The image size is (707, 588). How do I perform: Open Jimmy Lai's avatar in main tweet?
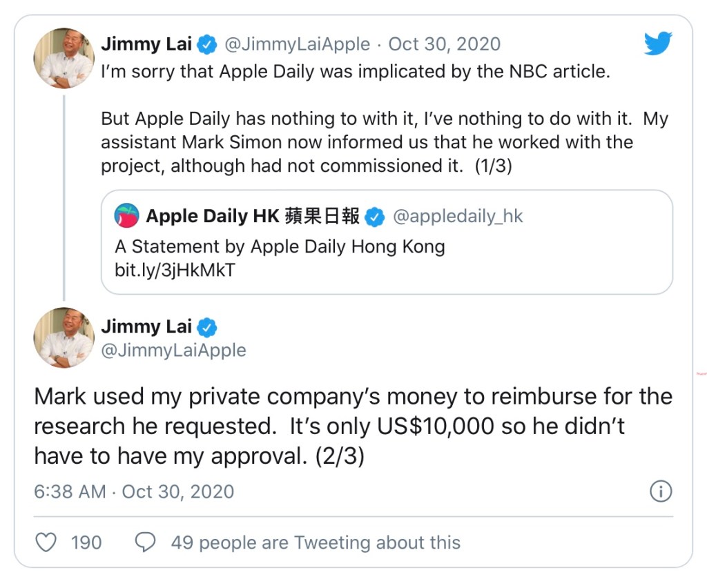(x=64, y=337)
